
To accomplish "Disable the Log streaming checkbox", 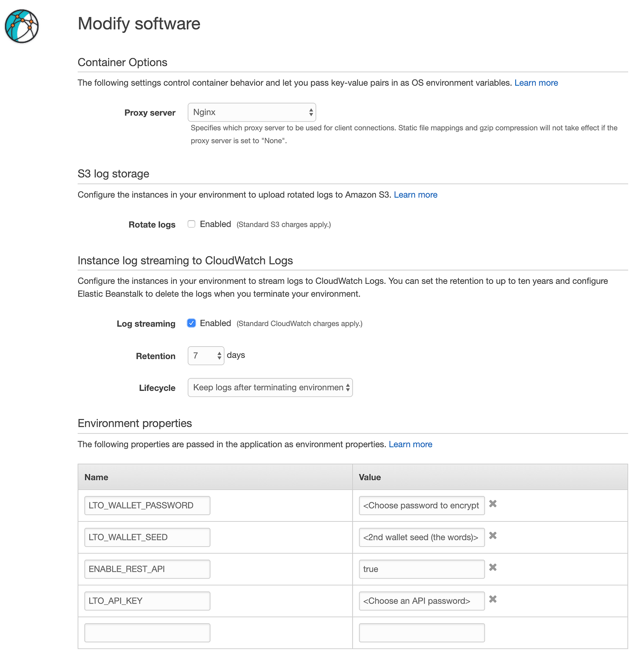I will click(192, 323).
